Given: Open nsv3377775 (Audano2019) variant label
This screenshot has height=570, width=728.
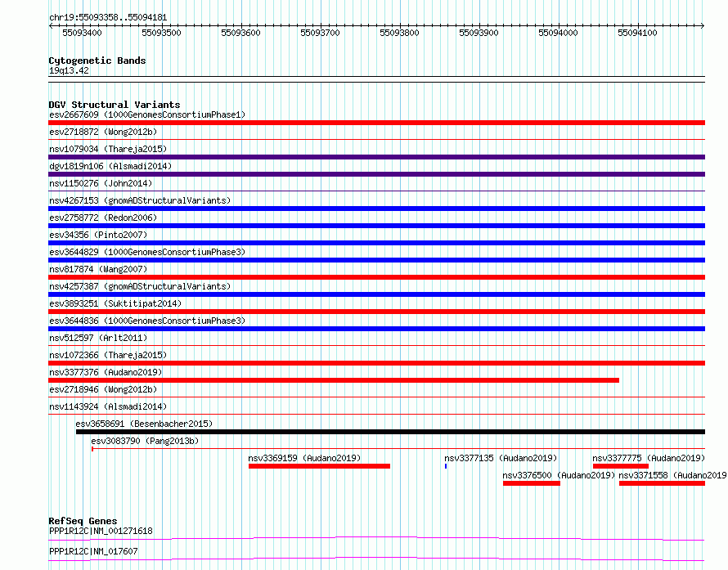Looking at the screenshot, I should [649, 458].
